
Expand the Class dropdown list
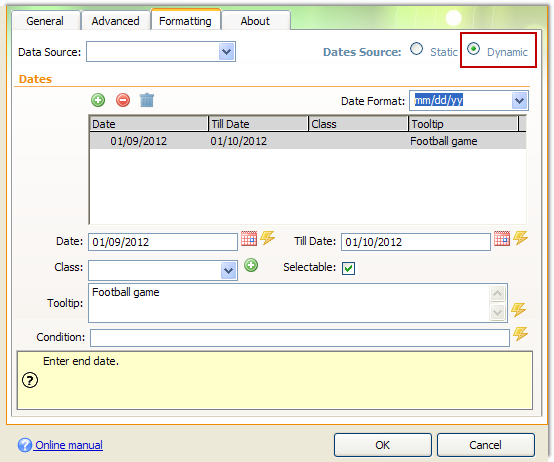click(229, 271)
